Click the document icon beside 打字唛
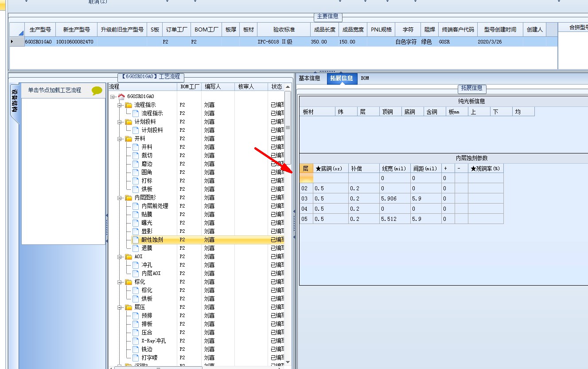This screenshot has width=588, height=369. 136,357
